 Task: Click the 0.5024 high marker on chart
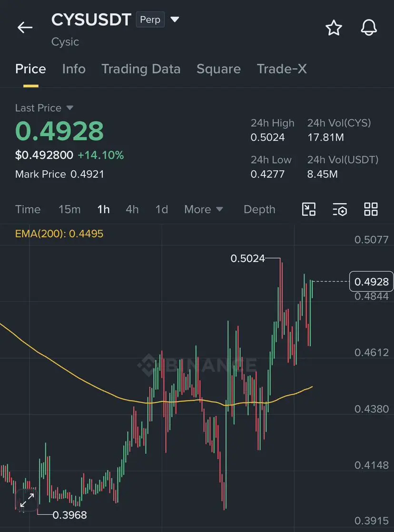(x=247, y=259)
